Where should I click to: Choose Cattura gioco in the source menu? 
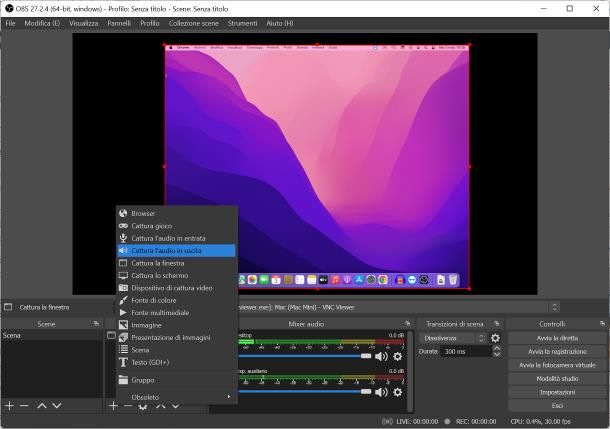pyautogui.click(x=177, y=226)
